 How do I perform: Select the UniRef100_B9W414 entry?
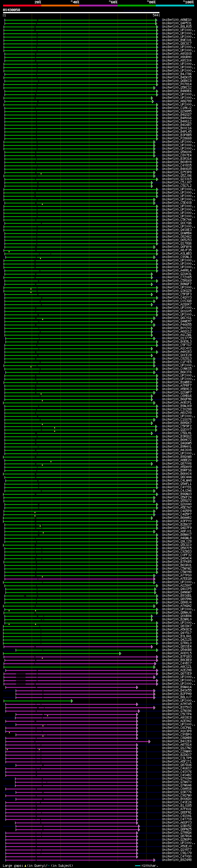coord(177,687)
